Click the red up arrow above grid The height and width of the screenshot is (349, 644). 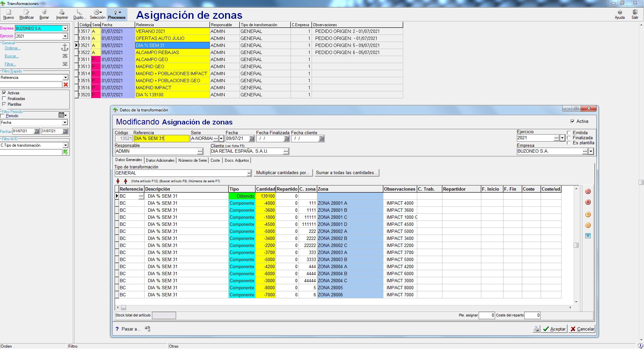click(125, 181)
